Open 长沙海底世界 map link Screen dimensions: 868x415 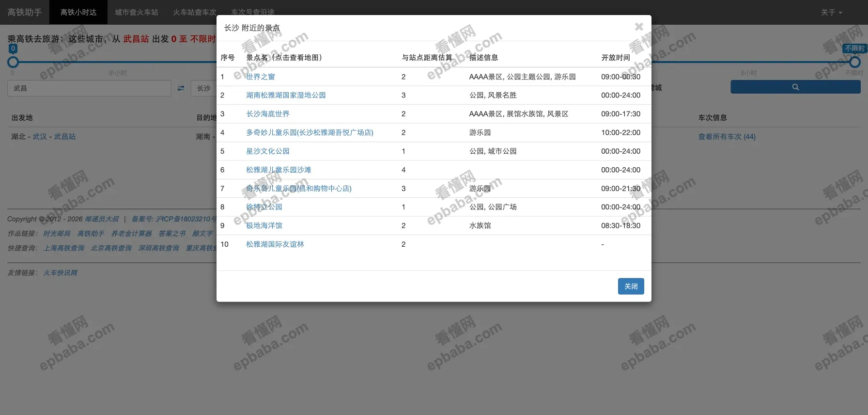click(267, 114)
